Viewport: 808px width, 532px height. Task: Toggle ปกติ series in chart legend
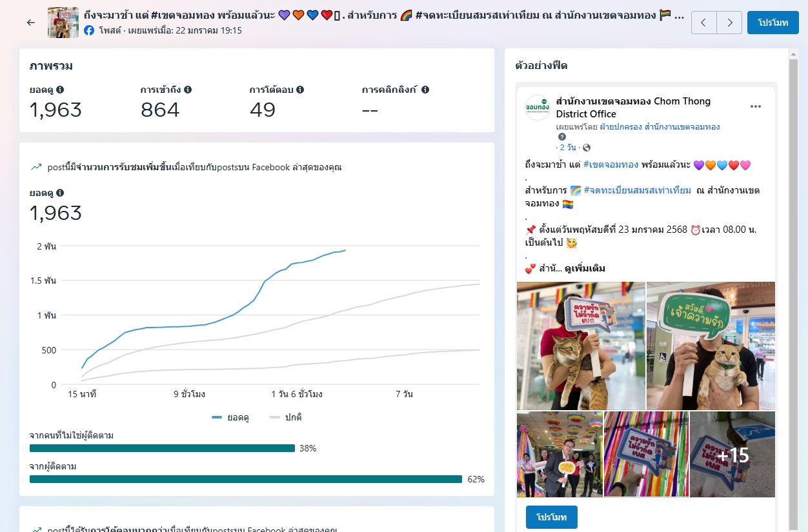[x=285, y=417]
